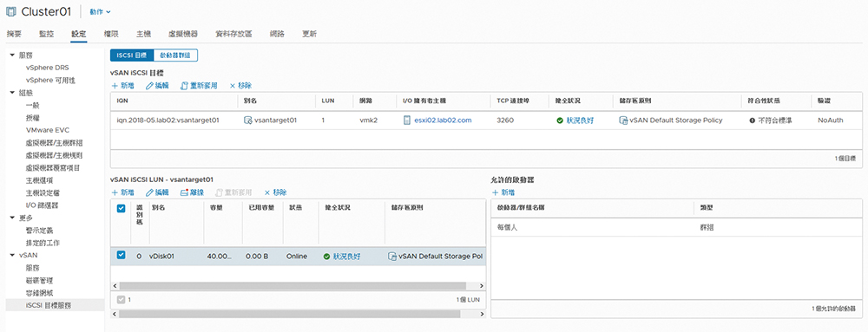The width and height of the screenshot is (868, 332).
Task: Collapse the 服務 tree section
Action: click(x=11, y=55)
